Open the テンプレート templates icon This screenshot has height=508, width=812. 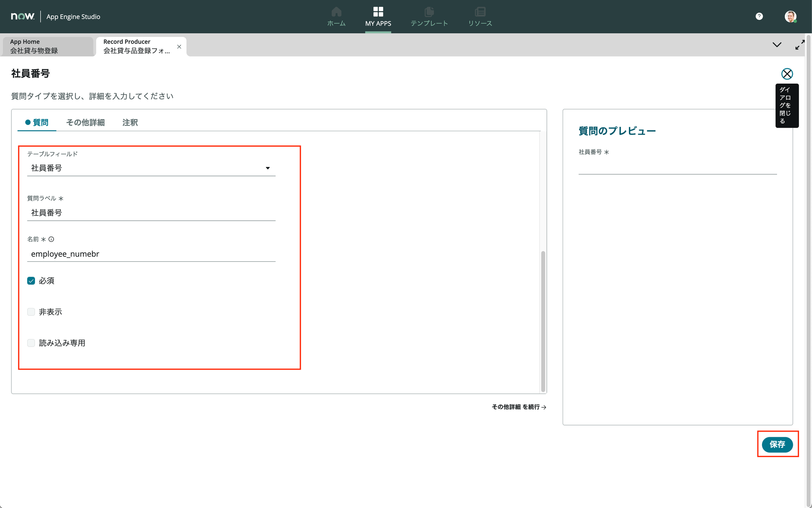click(x=429, y=11)
